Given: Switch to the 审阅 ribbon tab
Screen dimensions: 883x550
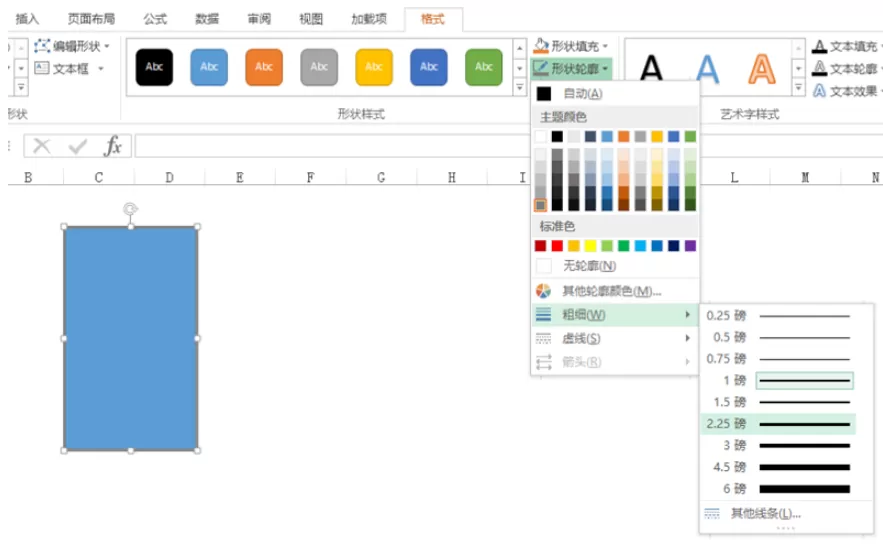Looking at the screenshot, I should click(x=259, y=19).
